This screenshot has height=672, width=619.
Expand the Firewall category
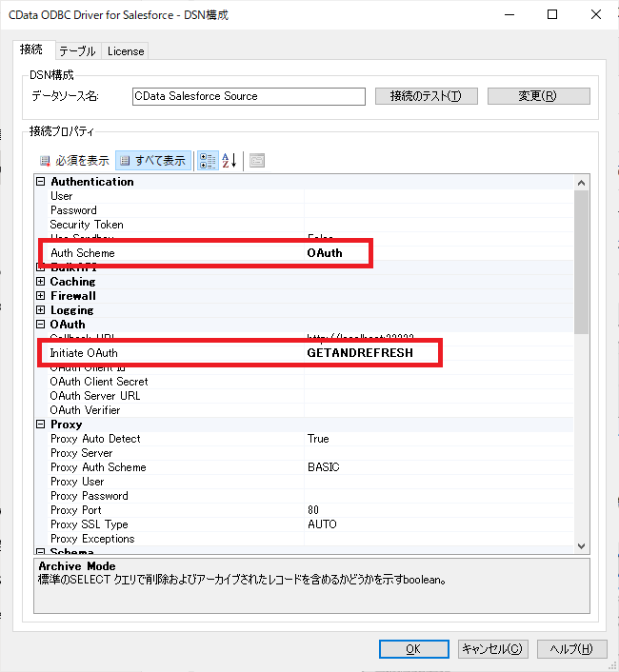(x=41, y=296)
